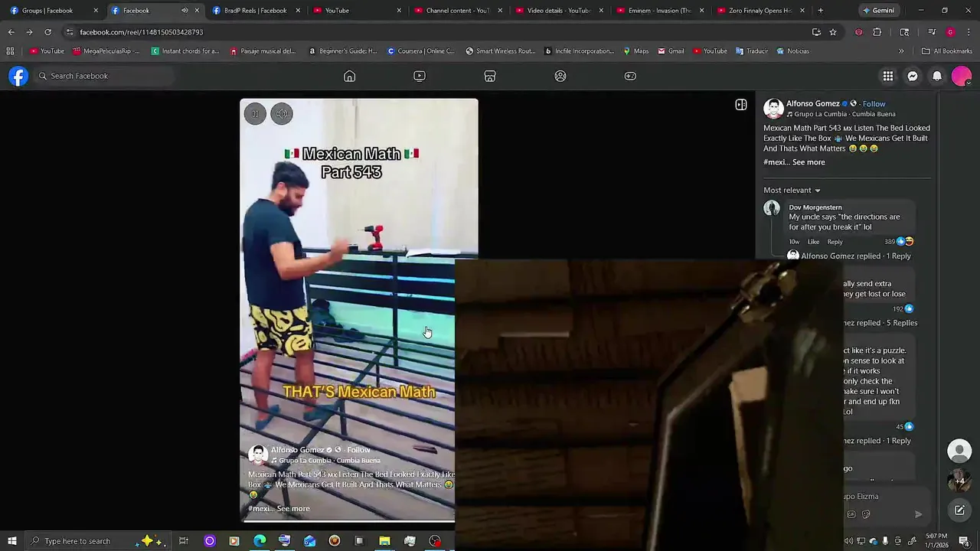This screenshot has width=980, height=551.
Task: Open Facebook Video tab icon
Action: [x=420, y=76]
